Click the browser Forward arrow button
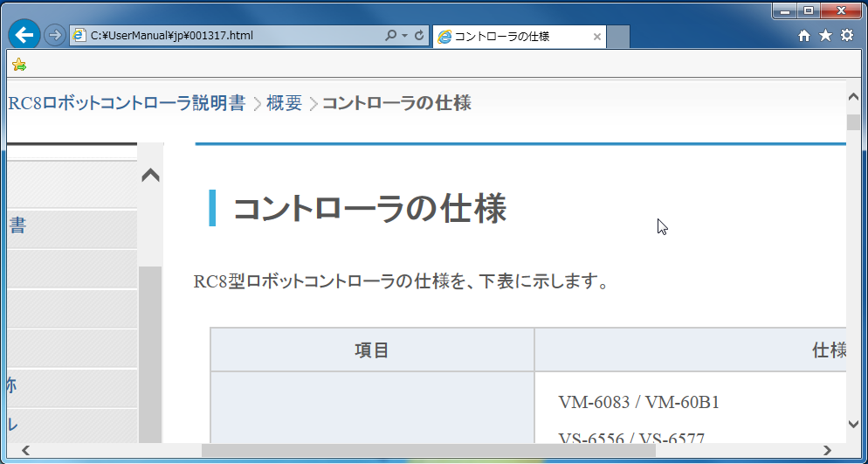Image resolution: width=868 pixels, height=464 pixels. click(x=54, y=35)
